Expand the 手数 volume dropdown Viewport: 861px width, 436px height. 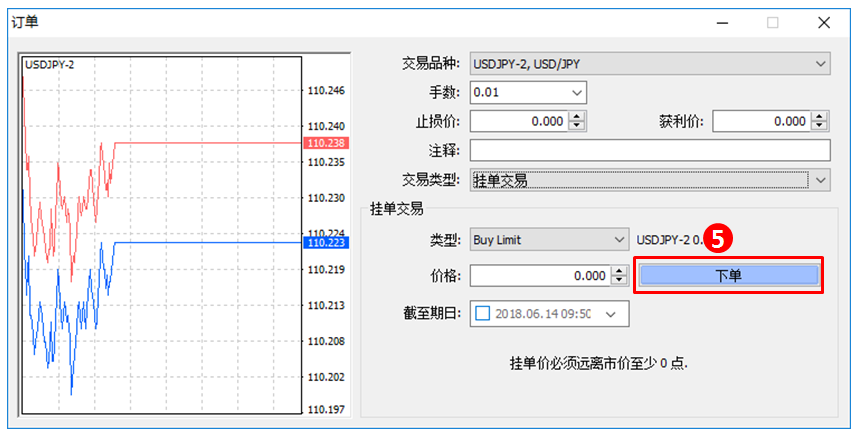coord(576,93)
